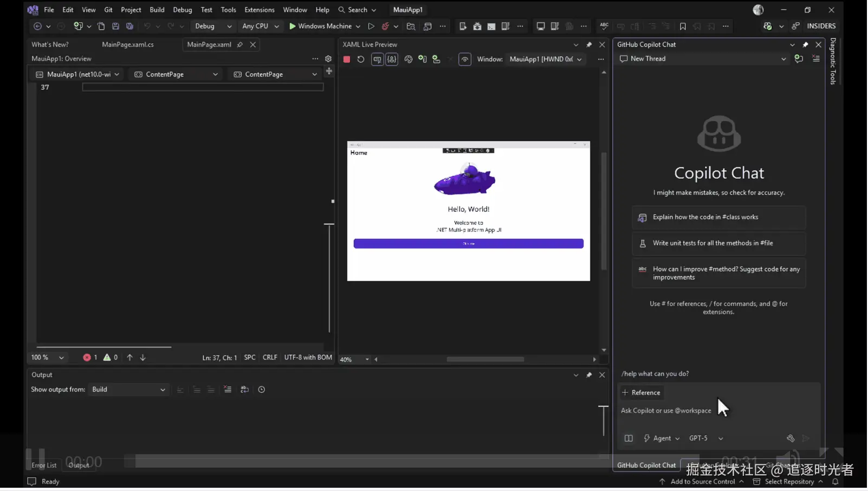The image size is (868, 491).
Task: Click the split editor plus icon
Action: click(x=329, y=72)
